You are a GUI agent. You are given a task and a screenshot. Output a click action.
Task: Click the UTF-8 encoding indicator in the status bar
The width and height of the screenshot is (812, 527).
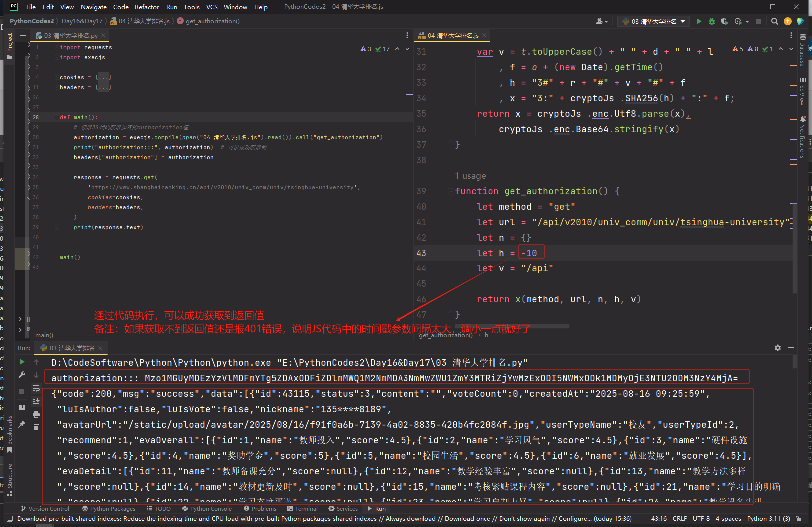coord(701,519)
